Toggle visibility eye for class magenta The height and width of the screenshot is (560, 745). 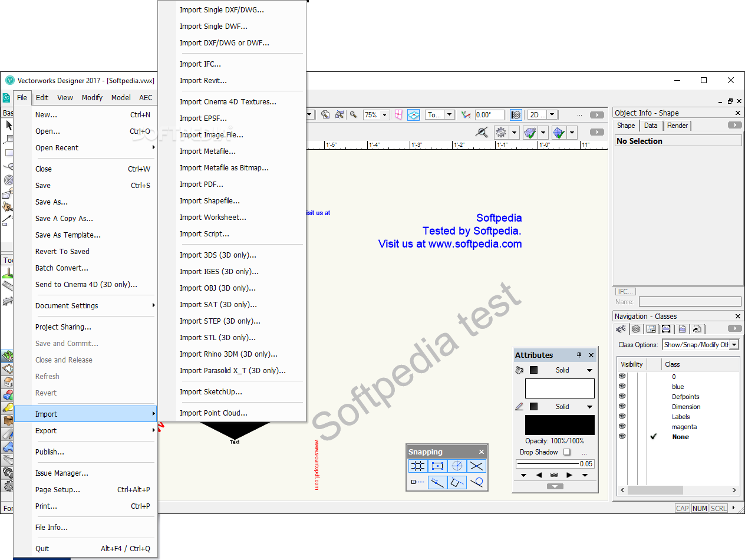[622, 426]
